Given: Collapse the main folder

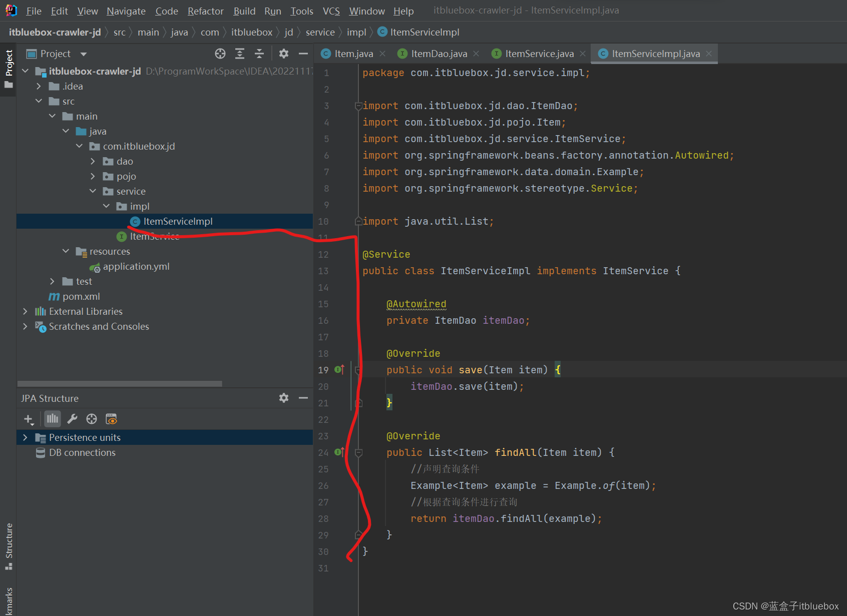Looking at the screenshot, I should coord(52,116).
